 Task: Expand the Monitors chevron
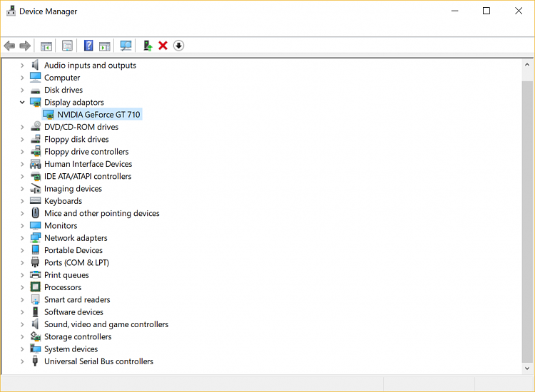[22, 226]
